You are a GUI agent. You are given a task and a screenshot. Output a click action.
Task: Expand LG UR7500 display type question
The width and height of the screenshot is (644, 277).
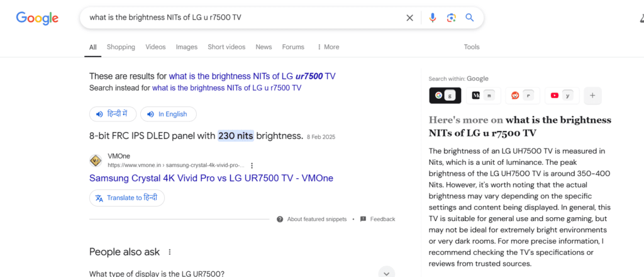pos(242,274)
